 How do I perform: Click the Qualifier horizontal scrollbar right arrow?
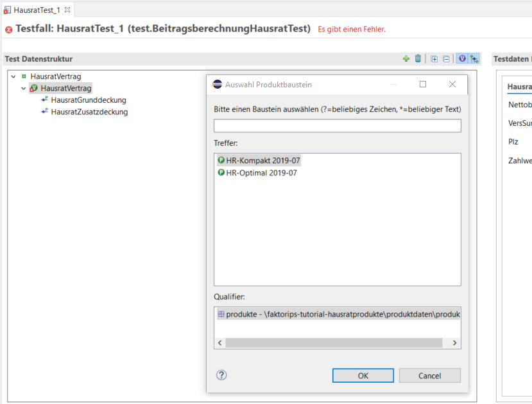click(x=455, y=343)
